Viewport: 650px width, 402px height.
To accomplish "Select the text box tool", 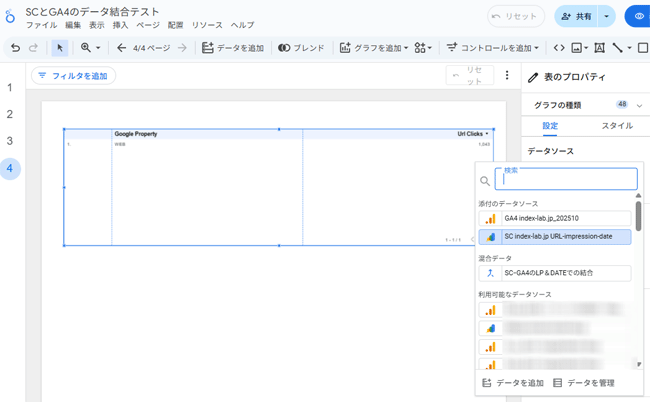I will pos(599,47).
